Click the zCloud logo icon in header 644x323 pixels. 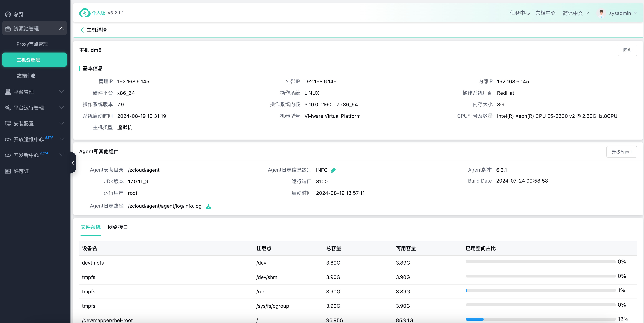point(85,13)
